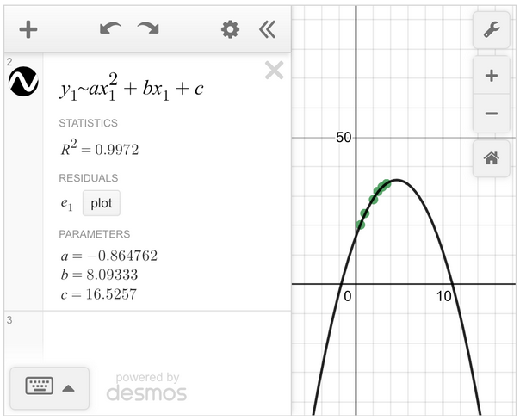This screenshot has height=420, width=520.
Task: Zoom in on the graph
Action: [491, 76]
